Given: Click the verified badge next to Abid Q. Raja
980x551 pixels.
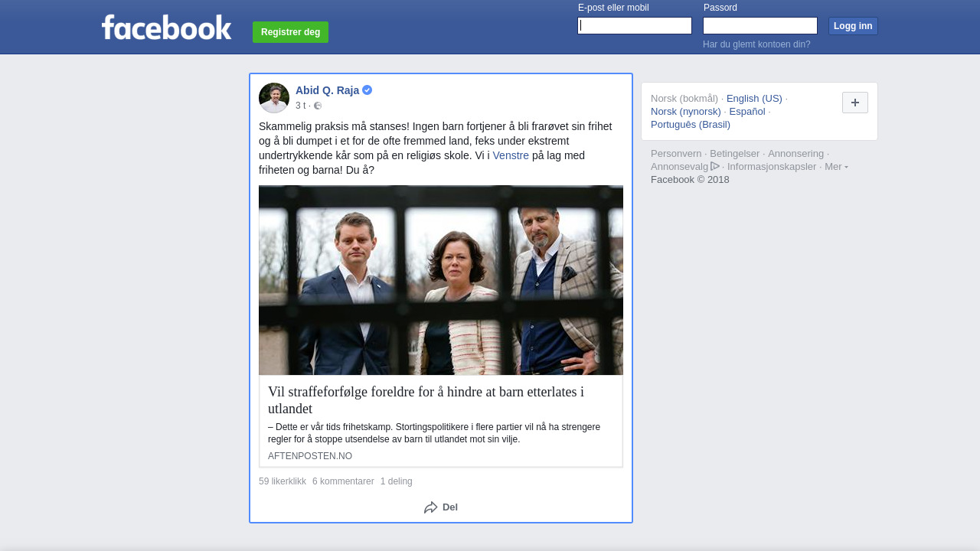Looking at the screenshot, I should coord(367,90).
